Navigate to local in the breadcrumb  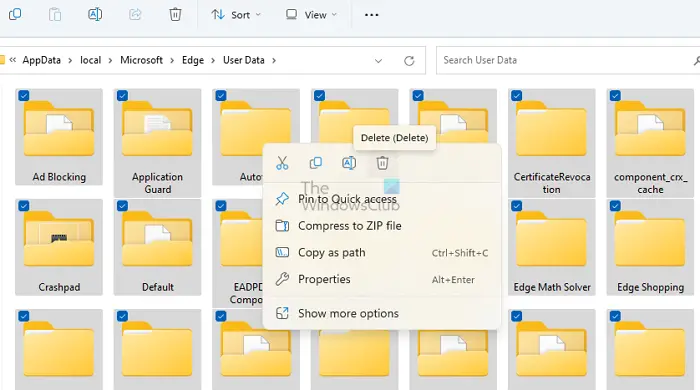(91, 60)
